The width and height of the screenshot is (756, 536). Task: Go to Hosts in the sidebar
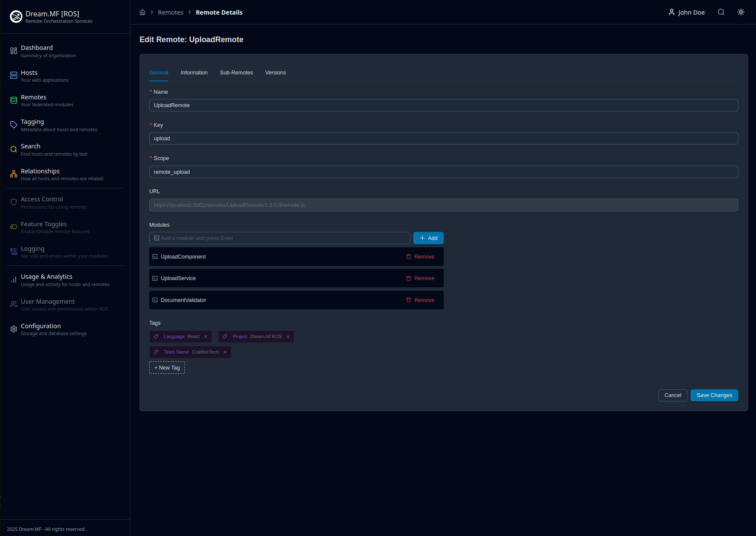tap(29, 73)
